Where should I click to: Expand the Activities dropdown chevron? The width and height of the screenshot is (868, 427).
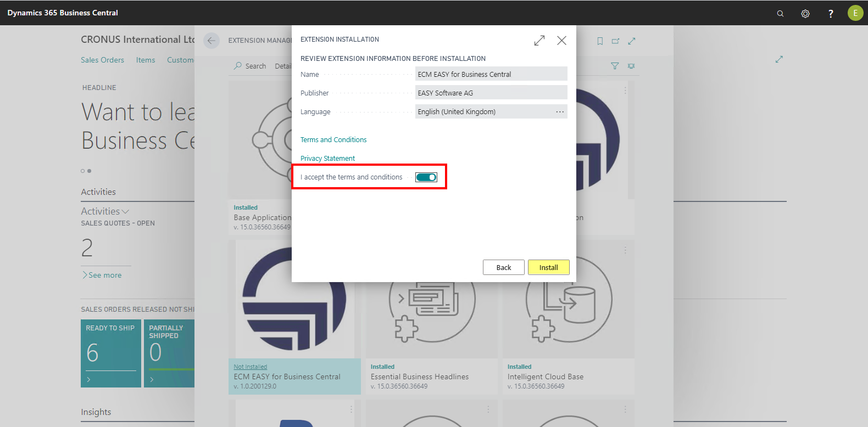125,211
